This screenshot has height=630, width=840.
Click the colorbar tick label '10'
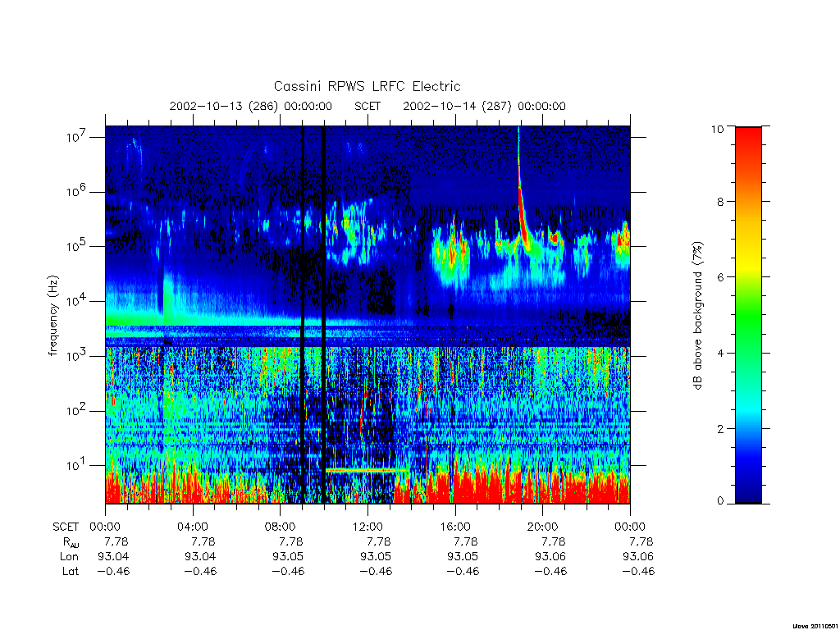[717, 129]
